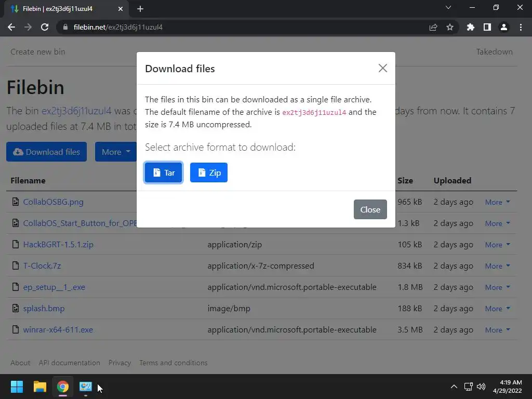
Task: Open the Terms and conditions footer link
Action: click(x=174, y=363)
